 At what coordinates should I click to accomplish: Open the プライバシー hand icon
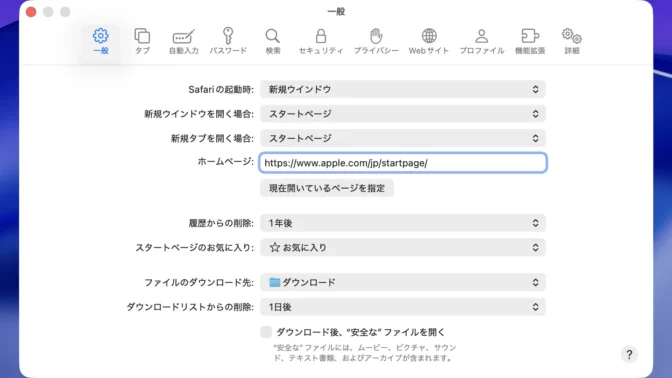click(x=376, y=41)
